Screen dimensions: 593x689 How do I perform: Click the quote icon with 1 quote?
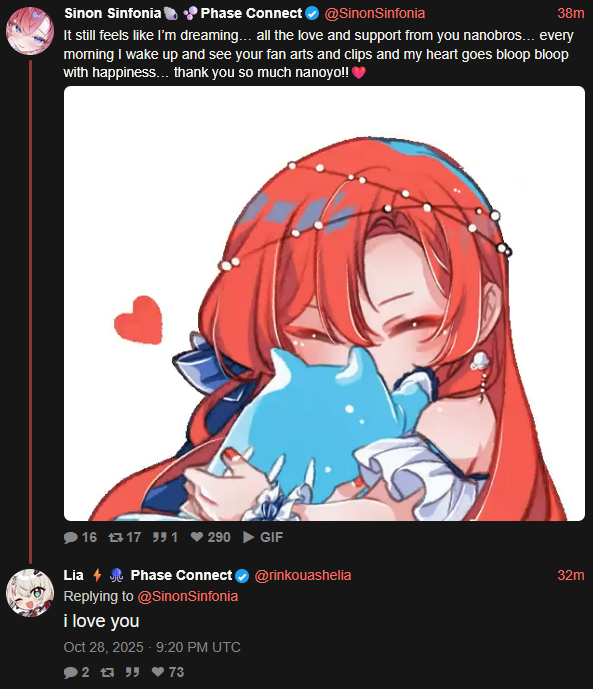[x=159, y=537]
